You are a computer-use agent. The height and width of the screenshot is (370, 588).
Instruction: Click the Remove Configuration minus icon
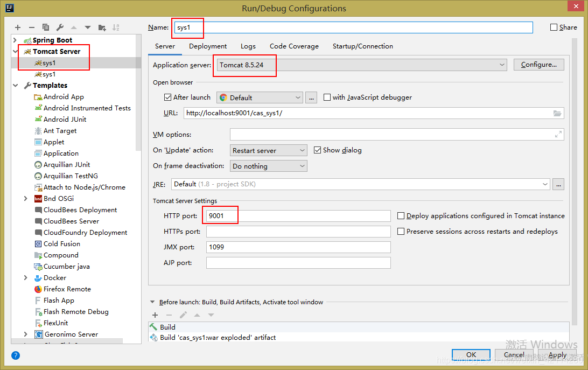click(x=31, y=27)
